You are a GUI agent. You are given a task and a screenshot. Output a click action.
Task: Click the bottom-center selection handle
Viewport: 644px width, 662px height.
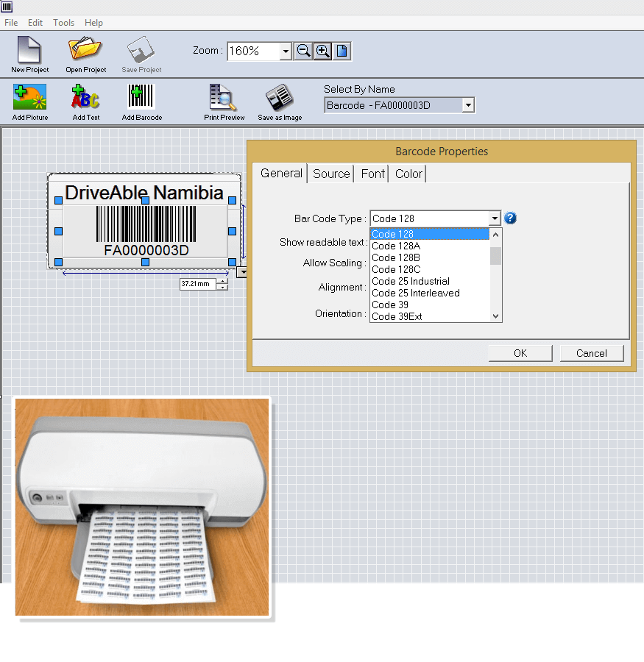146,262
